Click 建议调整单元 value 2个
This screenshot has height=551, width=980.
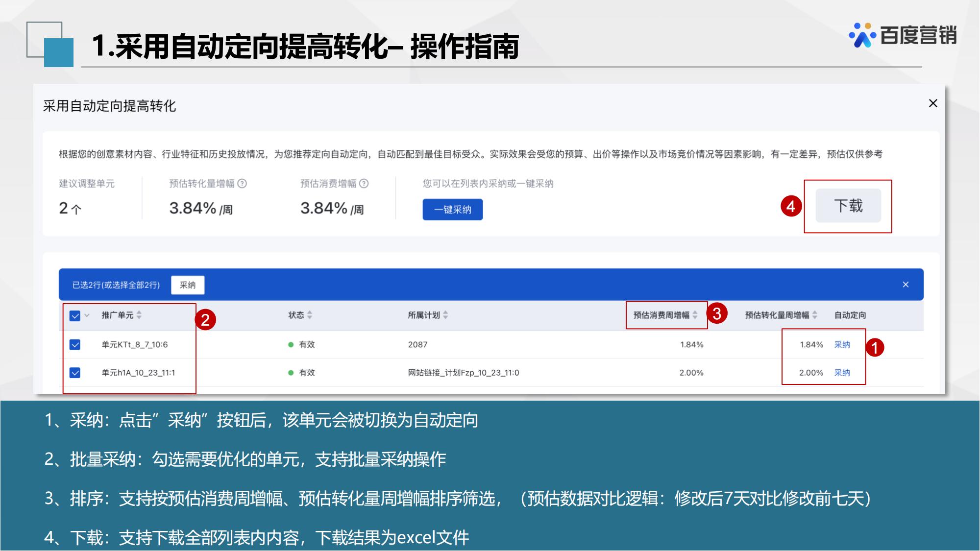70,208
